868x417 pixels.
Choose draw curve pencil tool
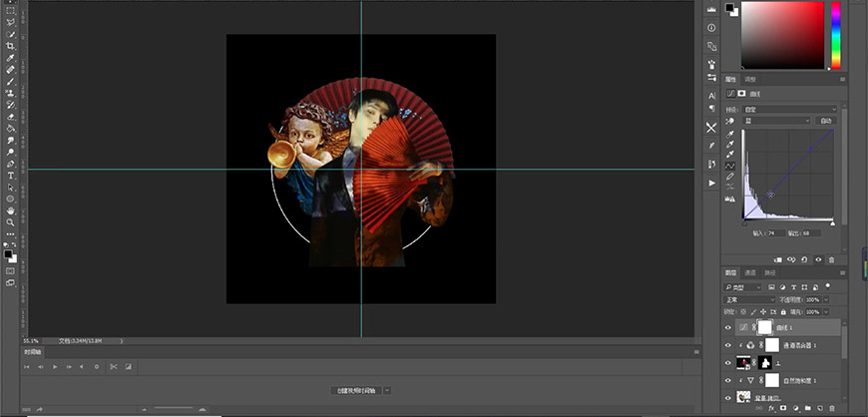point(730,177)
